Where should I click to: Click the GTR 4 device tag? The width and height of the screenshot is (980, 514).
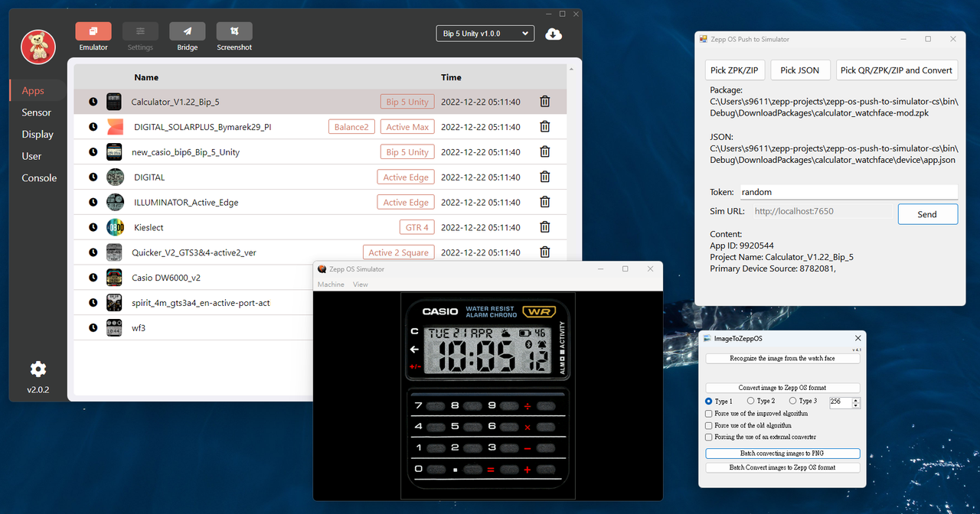pyautogui.click(x=417, y=227)
